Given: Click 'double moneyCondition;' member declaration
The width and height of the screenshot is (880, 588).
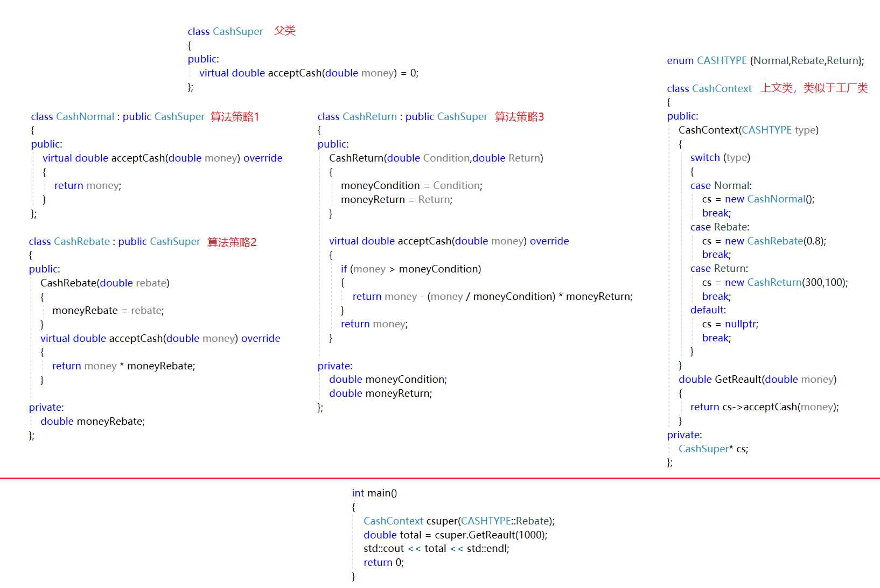Looking at the screenshot, I should click(x=388, y=379).
